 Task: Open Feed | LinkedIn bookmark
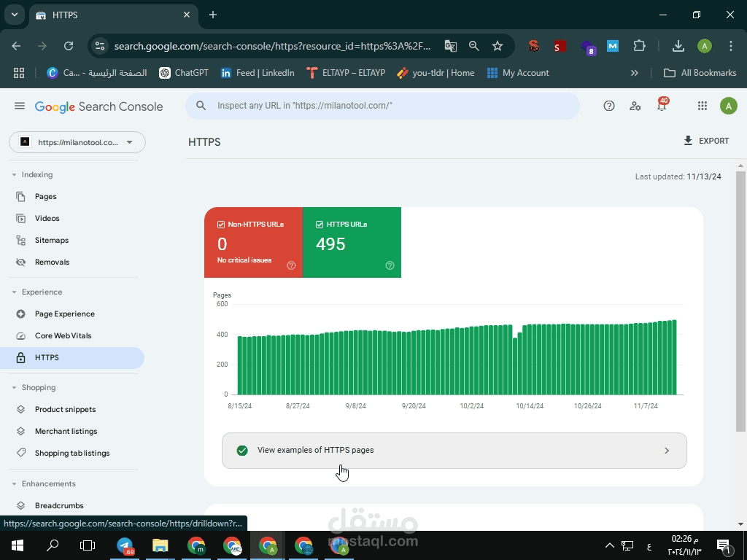pos(258,73)
